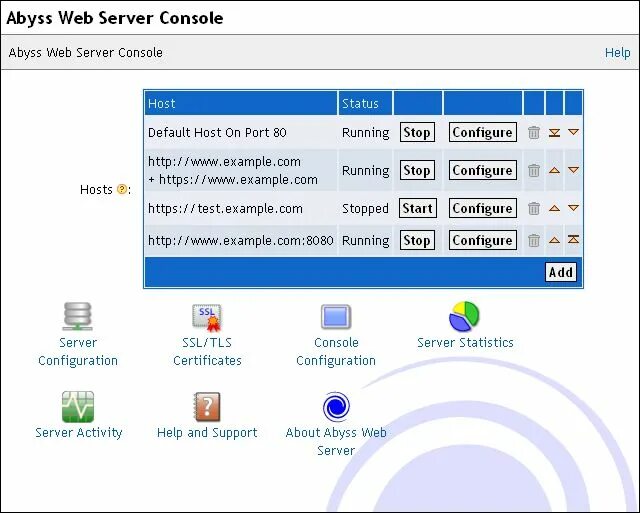
Task: Open the Help link
Action: coord(618,53)
